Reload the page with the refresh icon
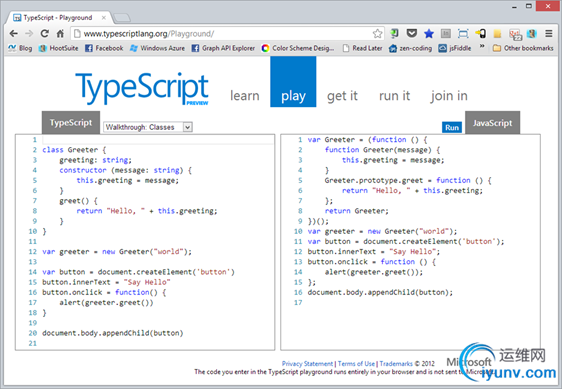The width and height of the screenshot is (562, 389). pyautogui.click(x=44, y=34)
